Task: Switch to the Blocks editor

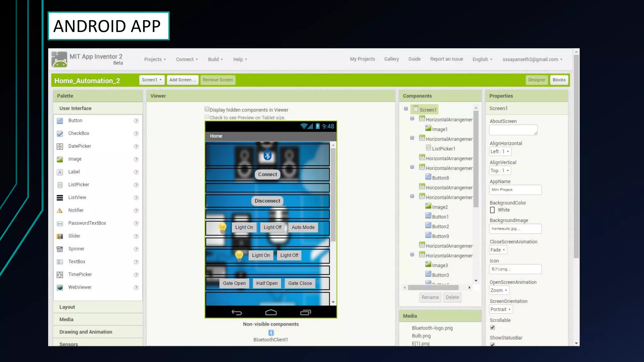Action: pyautogui.click(x=559, y=80)
